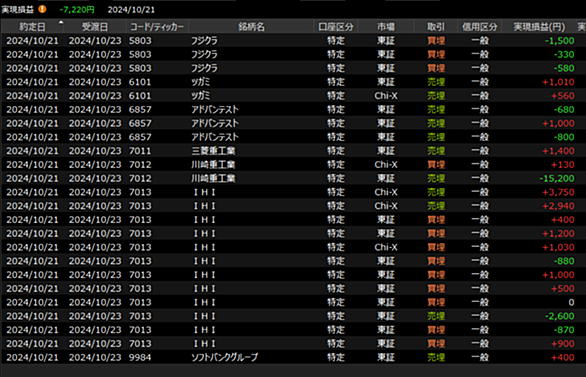Select +1,000 in the アドバンテスト row

[x=558, y=123]
